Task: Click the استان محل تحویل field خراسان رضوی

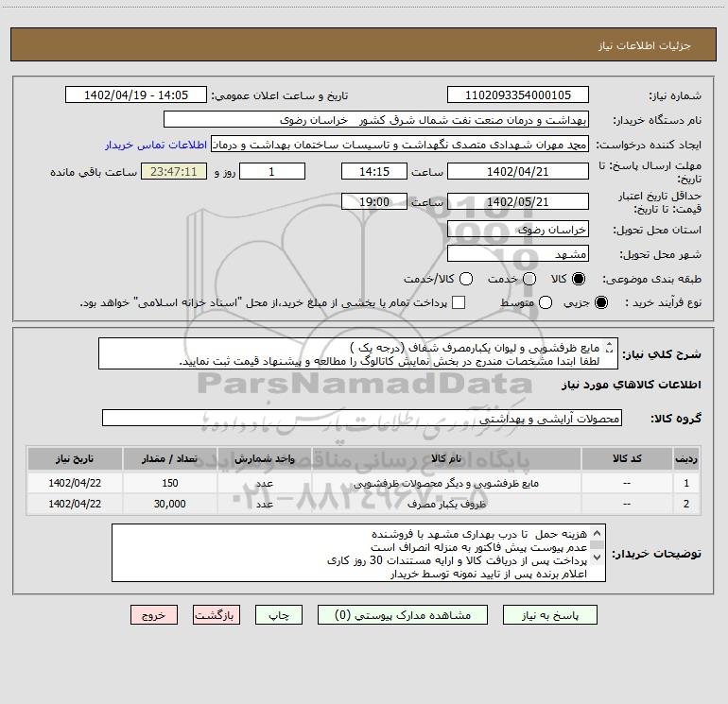Action: click(518, 229)
